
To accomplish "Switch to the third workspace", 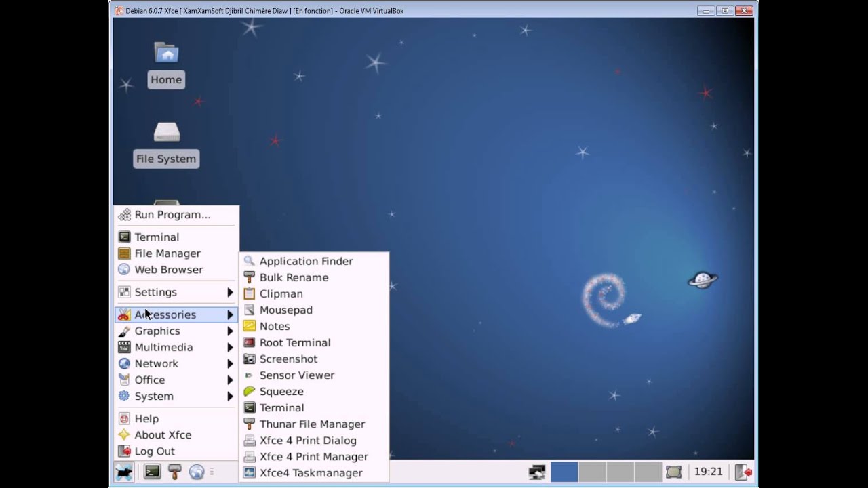I will click(x=620, y=472).
